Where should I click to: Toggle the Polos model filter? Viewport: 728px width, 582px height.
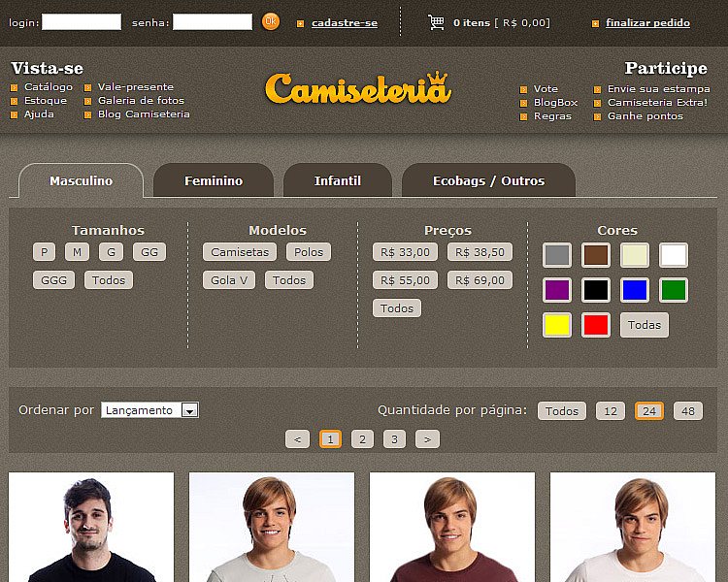pos(309,252)
